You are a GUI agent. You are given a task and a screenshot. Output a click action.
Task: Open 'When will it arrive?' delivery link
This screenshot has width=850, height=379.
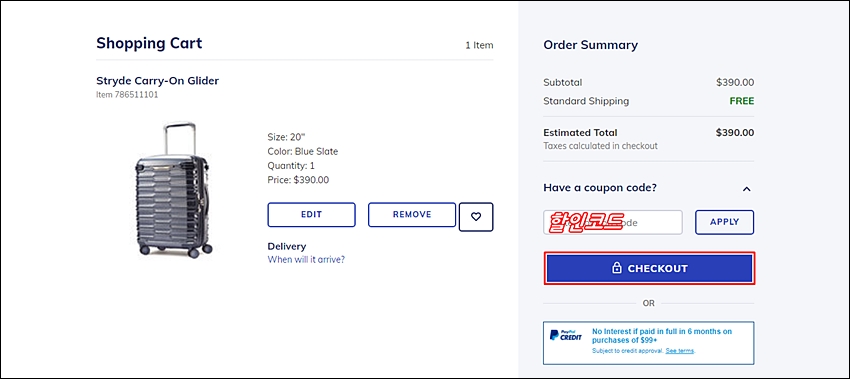pyautogui.click(x=306, y=259)
